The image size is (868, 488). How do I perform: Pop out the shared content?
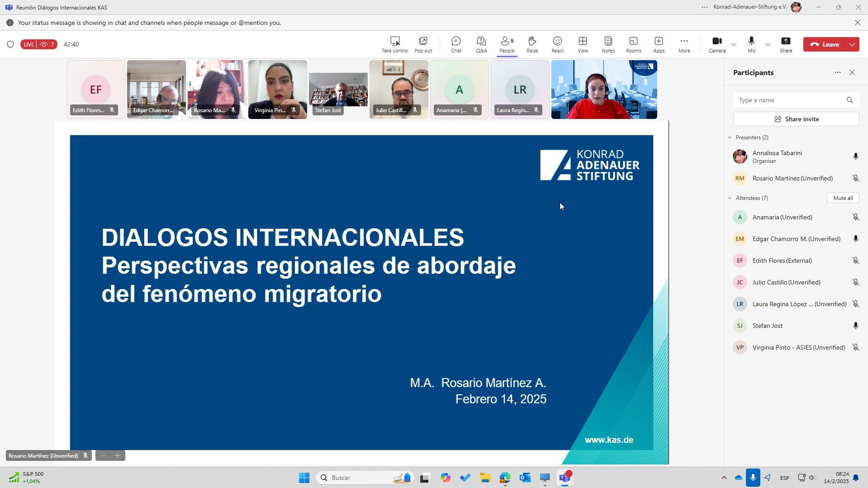pyautogui.click(x=423, y=44)
